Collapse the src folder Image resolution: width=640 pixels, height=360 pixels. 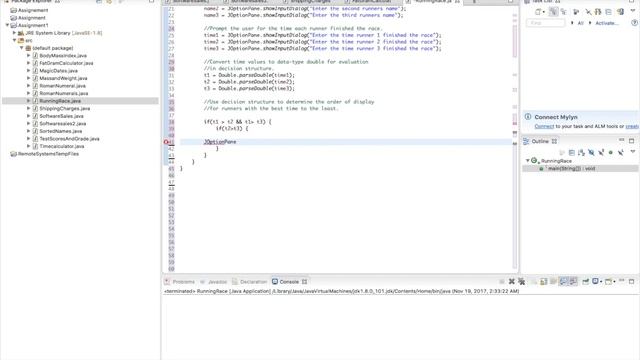15,40
